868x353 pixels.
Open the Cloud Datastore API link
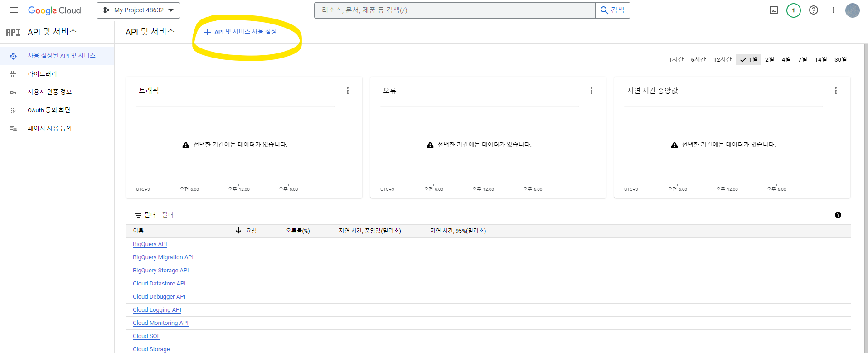(x=159, y=284)
